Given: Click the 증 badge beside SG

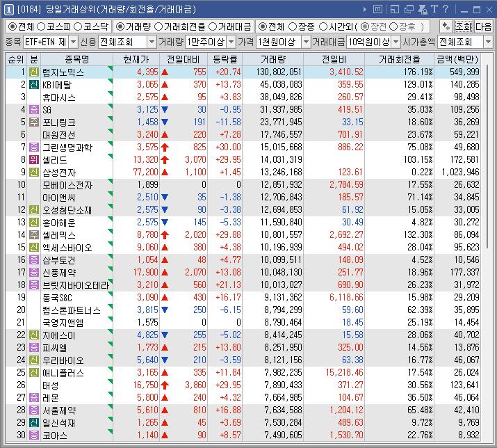Looking at the screenshot, I should pyautogui.click(x=34, y=109).
